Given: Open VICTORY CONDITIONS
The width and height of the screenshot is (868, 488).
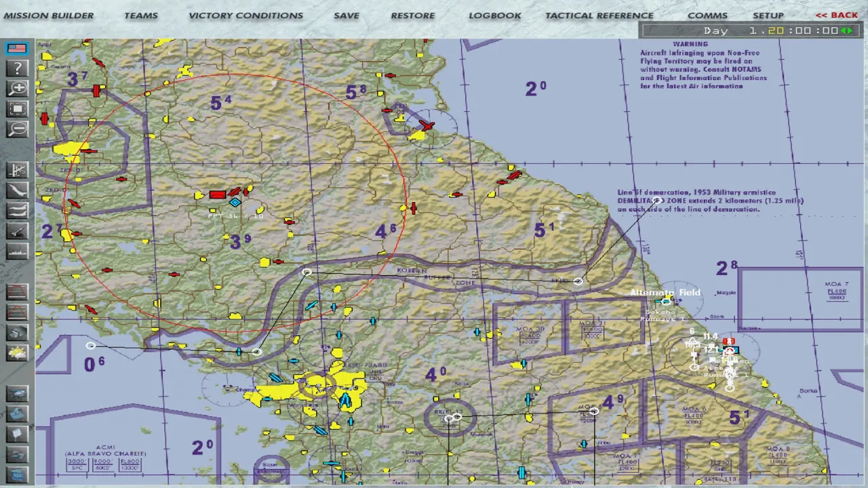Looking at the screenshot, I should pos(245,15).
